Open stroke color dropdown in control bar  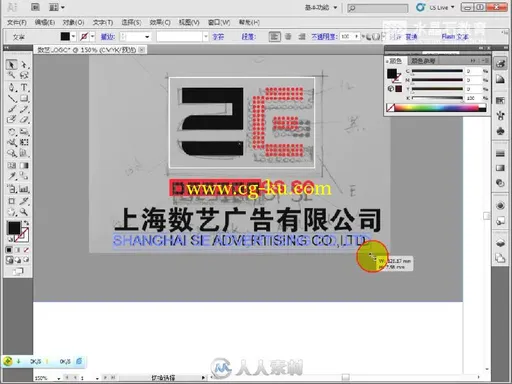tap(93, 36)
